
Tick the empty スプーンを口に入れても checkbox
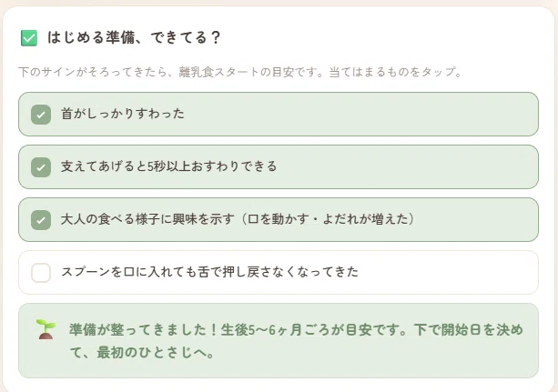tap(41, 273)
